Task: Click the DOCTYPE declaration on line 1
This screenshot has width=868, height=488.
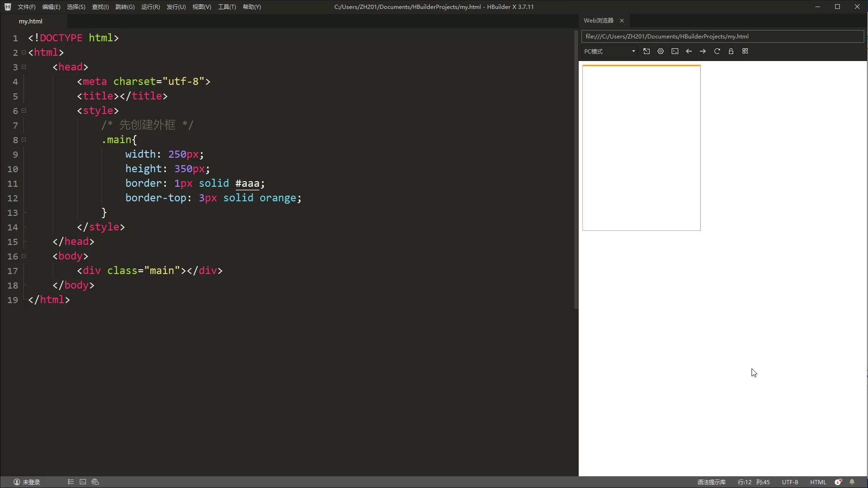Action: point(73,38)
